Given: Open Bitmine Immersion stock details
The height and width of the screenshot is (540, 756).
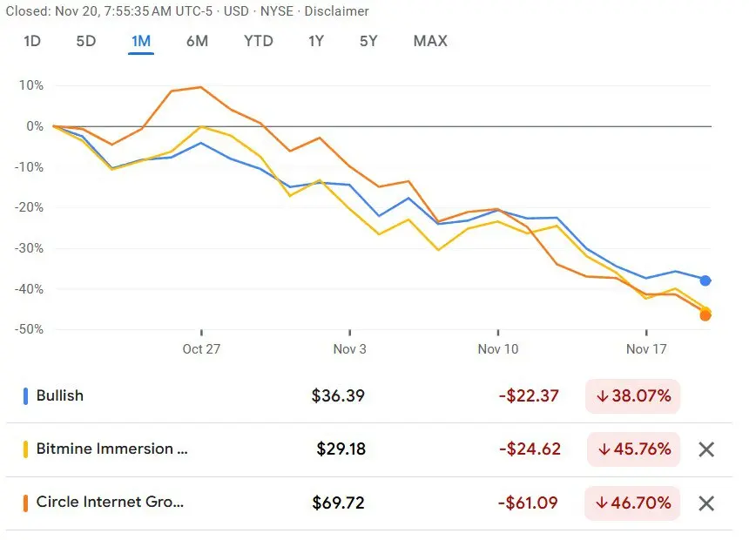Looking at the screenshot, I should point(111,449).
